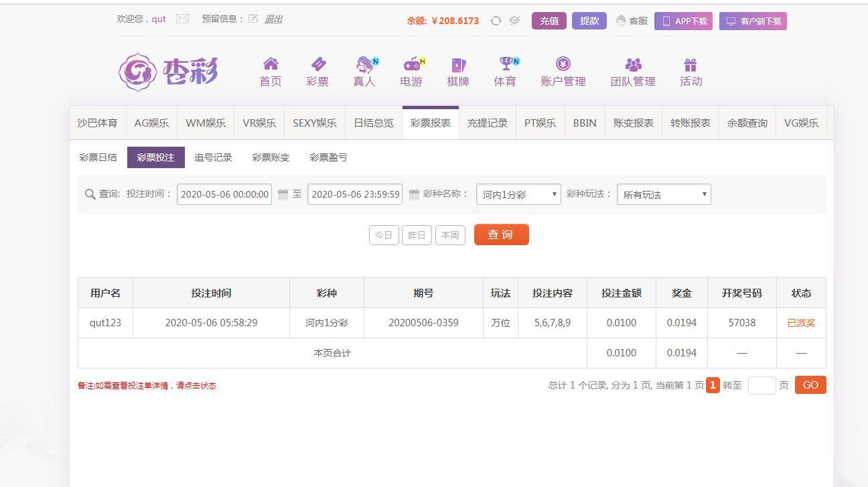Open the BBIN tab
868x487 pixels.
[x=585, y=123]
